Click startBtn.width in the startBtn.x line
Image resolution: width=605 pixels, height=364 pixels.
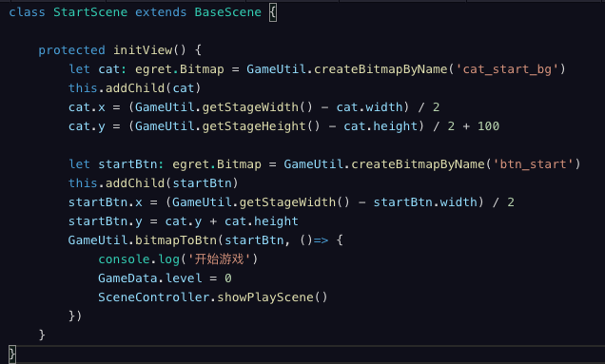tap(425, 202)
